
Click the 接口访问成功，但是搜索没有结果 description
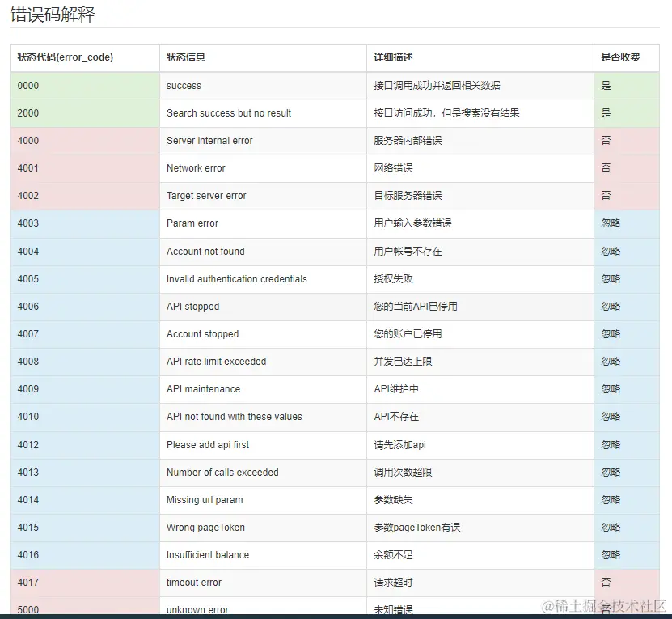click(x=446, y=113)
